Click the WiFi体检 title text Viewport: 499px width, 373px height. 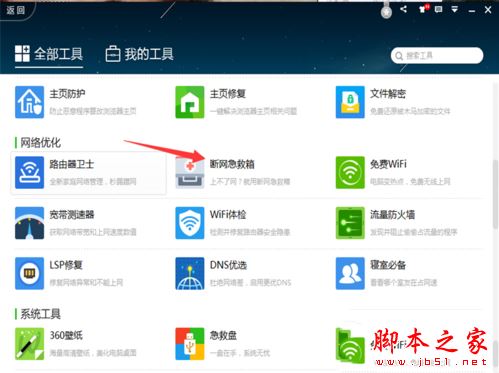228,215
